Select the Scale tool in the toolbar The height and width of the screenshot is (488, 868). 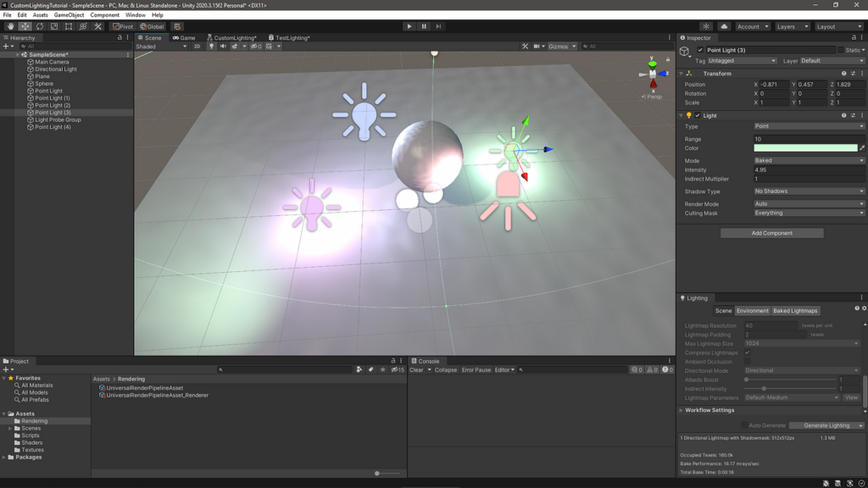point(53,26)
